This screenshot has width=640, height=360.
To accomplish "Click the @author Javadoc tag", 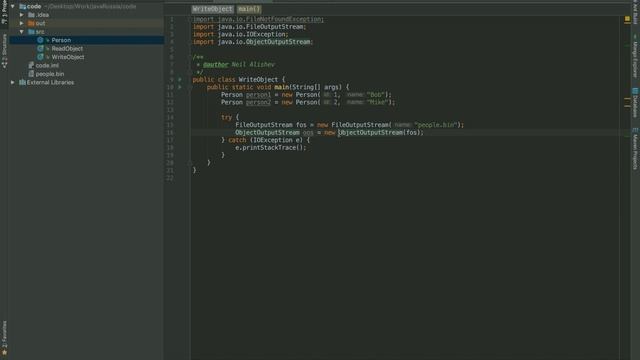I will coord(216,64).
